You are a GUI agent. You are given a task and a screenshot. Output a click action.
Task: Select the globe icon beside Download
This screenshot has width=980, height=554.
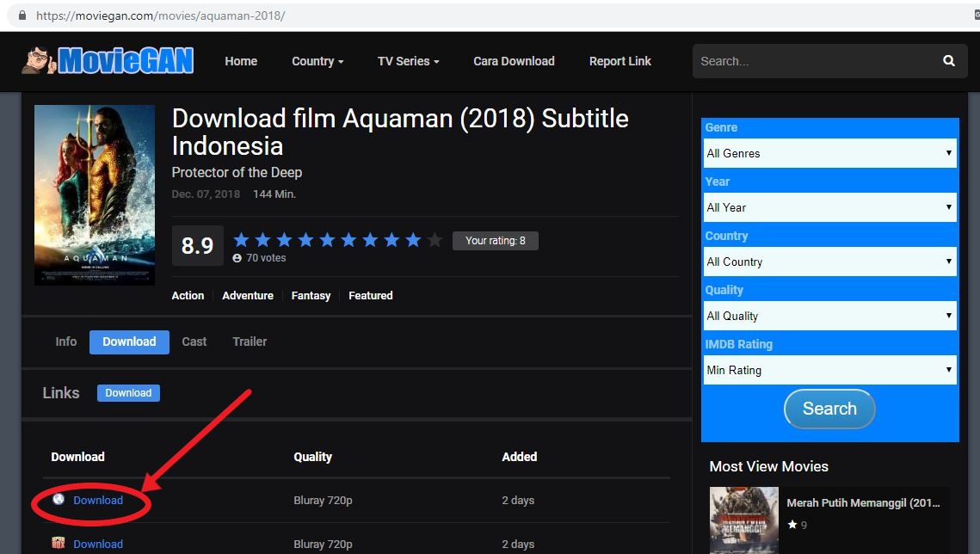click(x=57, y=500)
